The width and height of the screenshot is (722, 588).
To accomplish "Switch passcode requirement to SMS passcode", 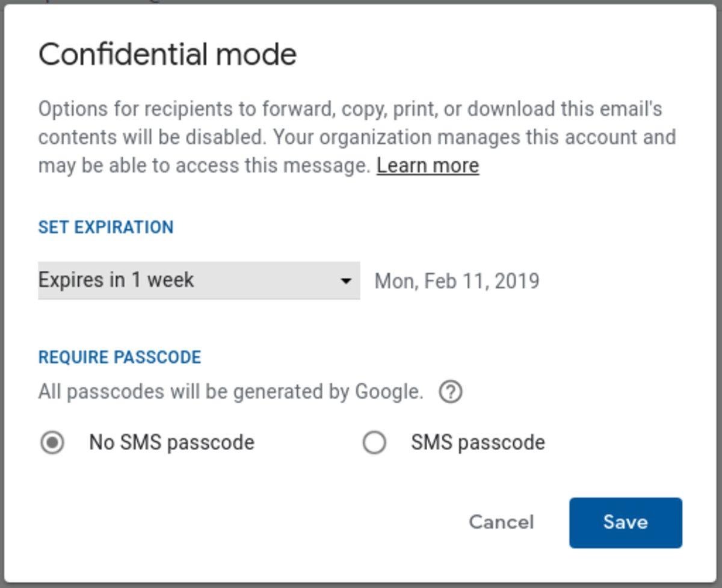I will pos(374,442).
